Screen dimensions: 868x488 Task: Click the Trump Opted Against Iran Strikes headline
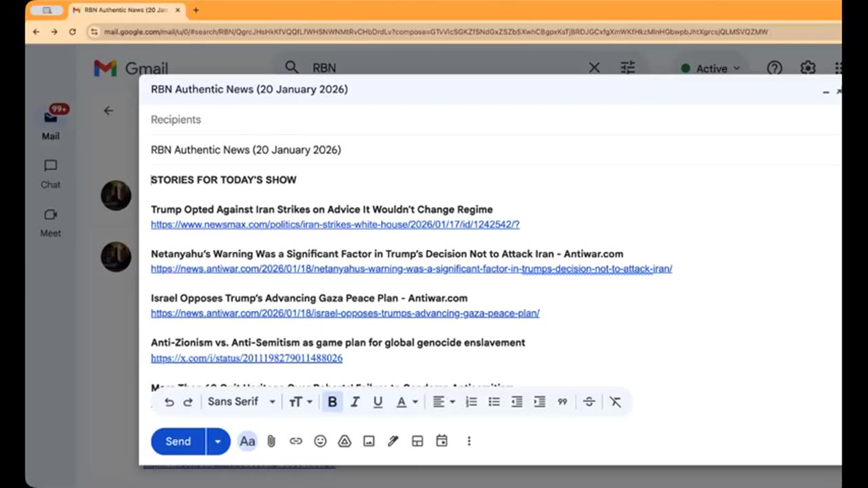point(322,209)
